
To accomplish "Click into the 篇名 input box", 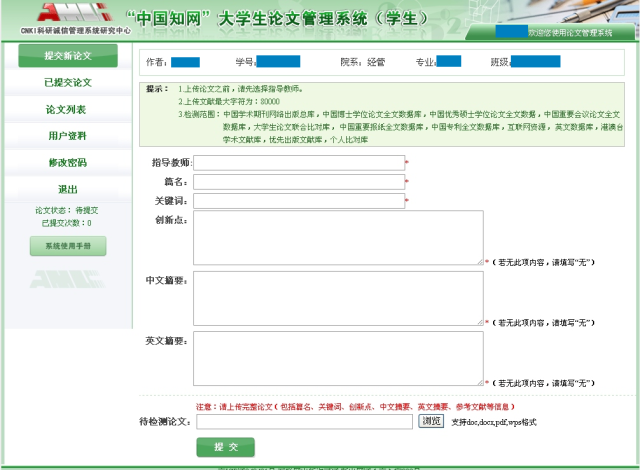I will pos(298,182).
